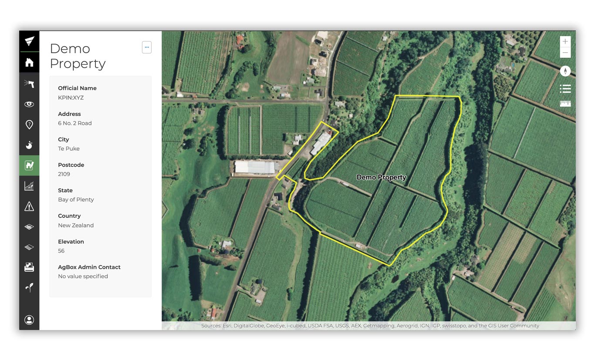The image size is (595, 364).
Task: Toggle the map legend list icon
Action: pos(565,89)
